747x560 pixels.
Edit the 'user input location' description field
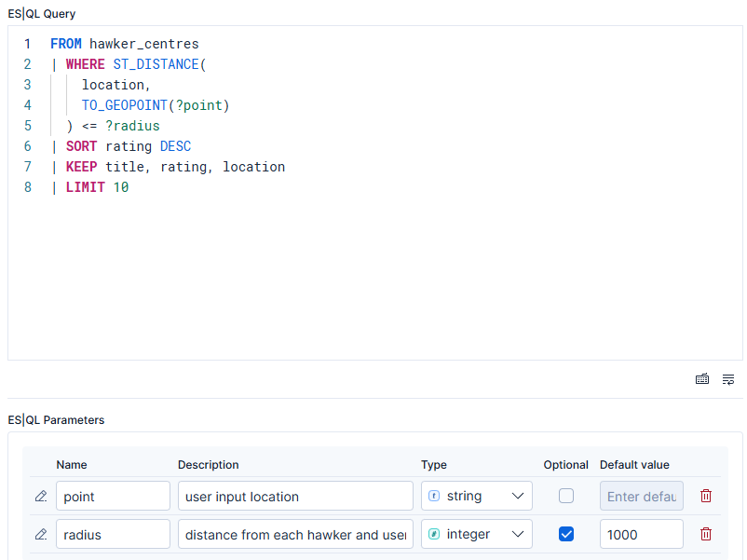295,496
